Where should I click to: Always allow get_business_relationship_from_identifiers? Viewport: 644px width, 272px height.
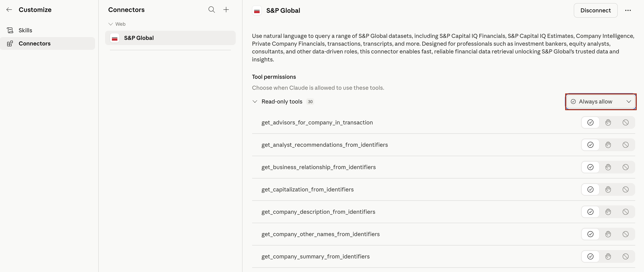(590, 167)
